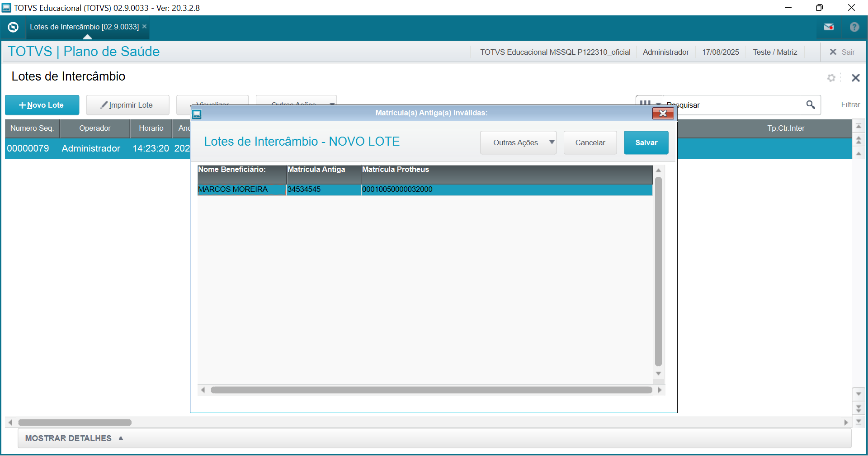
Task: Open the settings gear icon
Action: [831, 78]
